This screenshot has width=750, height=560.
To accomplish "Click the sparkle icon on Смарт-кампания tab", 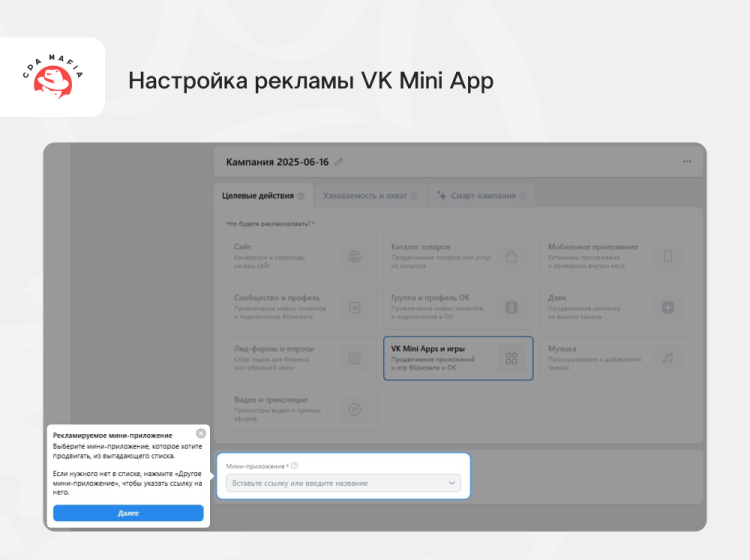I will coord(442,196).
